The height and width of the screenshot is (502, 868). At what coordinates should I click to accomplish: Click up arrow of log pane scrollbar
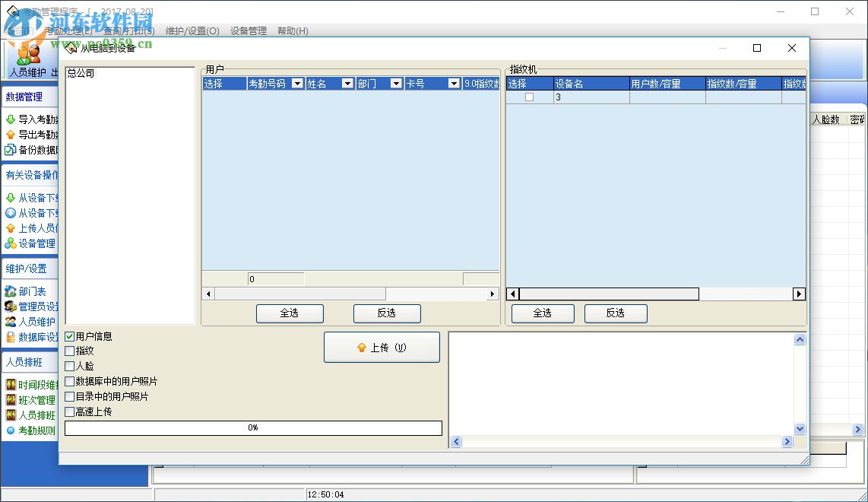click(800, 340)
